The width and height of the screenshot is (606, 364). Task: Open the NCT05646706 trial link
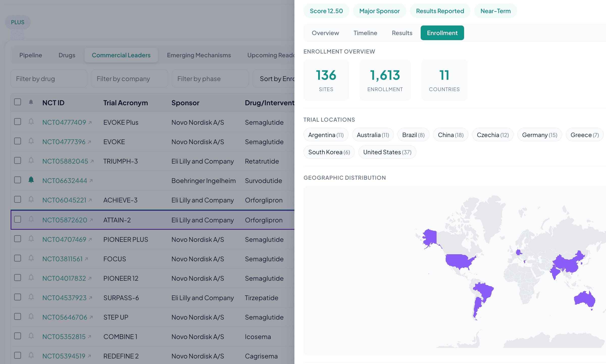(65, 317)
